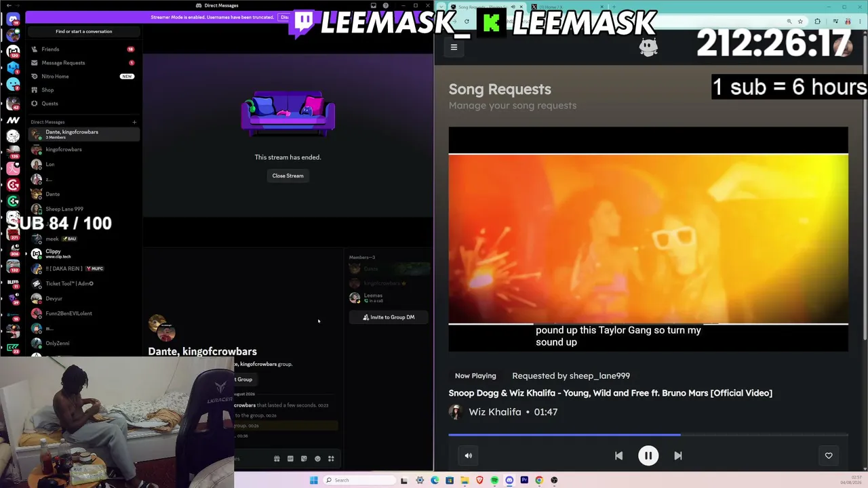This screenshot has height=488, width=868.
Task: Open Brave browser from the taskbar
Action: [479, 480]
